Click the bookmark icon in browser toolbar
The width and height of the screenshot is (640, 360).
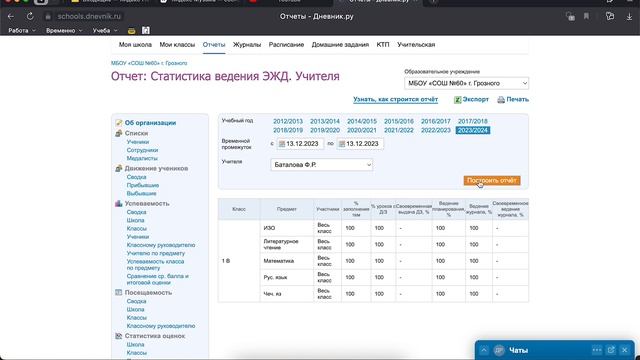pos(587,16)
